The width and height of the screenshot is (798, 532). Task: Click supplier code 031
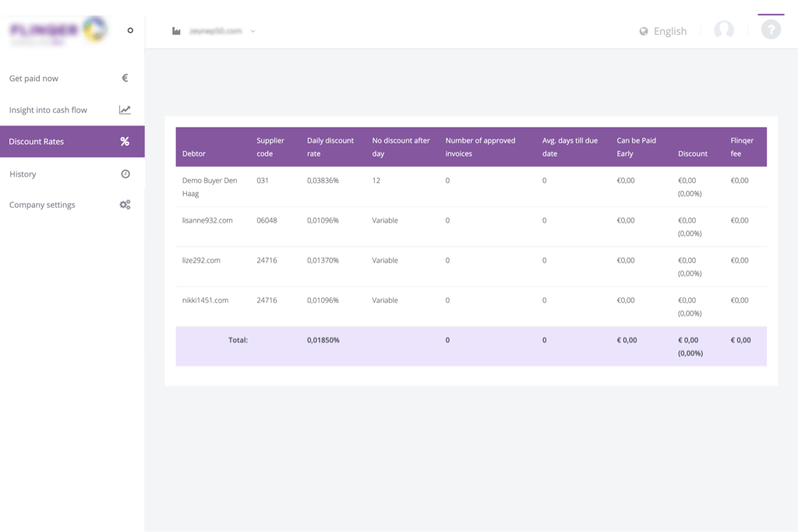263,181
